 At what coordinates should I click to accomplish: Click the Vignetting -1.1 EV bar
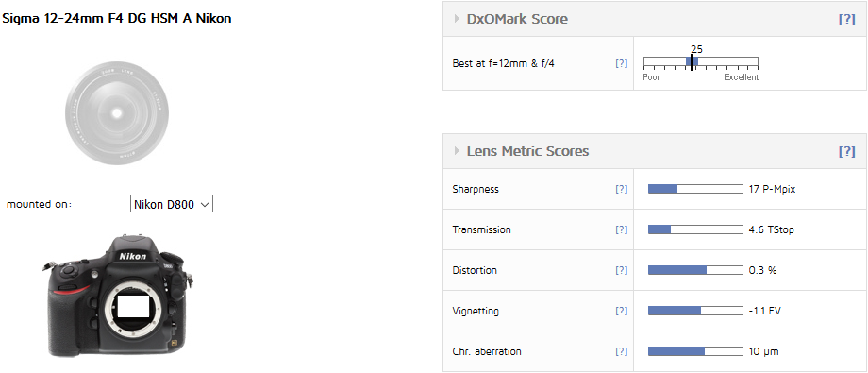tap(695, 311)
